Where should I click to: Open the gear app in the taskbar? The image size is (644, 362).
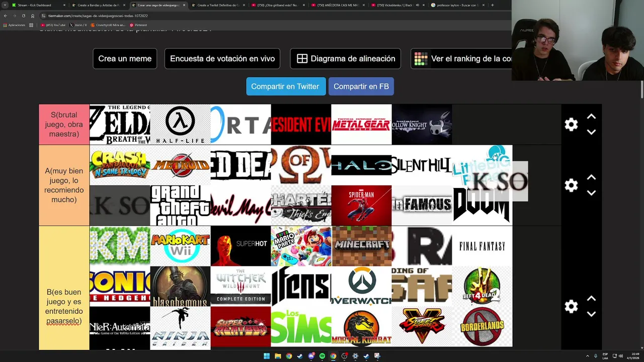[355, 356]
